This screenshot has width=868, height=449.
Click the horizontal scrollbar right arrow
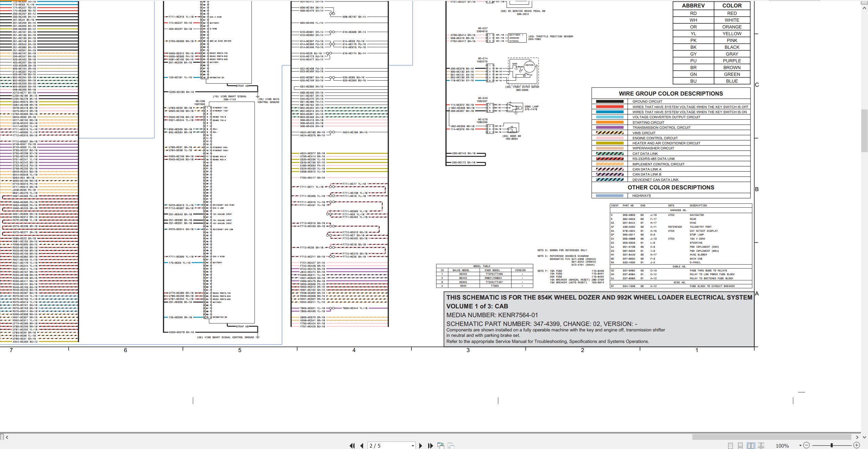click(857, 437)
